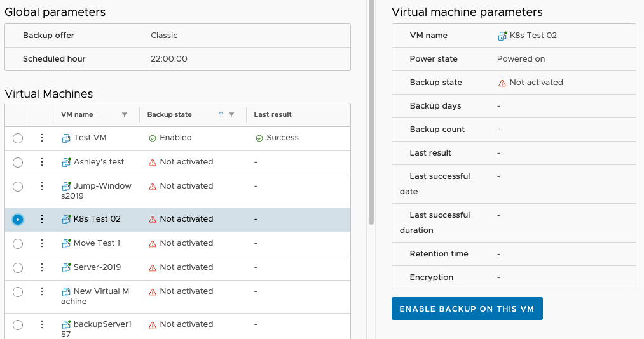Open actions menu for K8s Test 02 row
Screen dimensions: 644x339
41,219
